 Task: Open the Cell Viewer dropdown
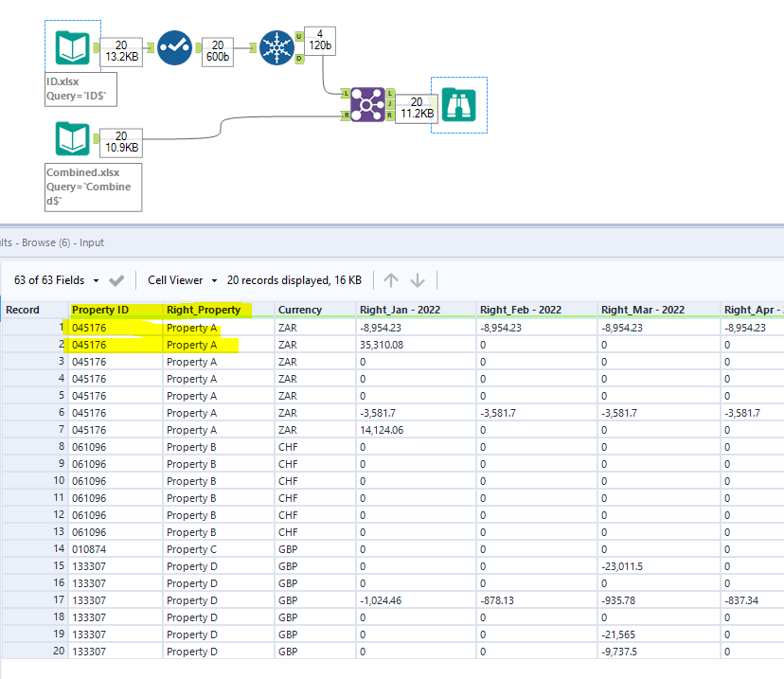coord(175,278)
